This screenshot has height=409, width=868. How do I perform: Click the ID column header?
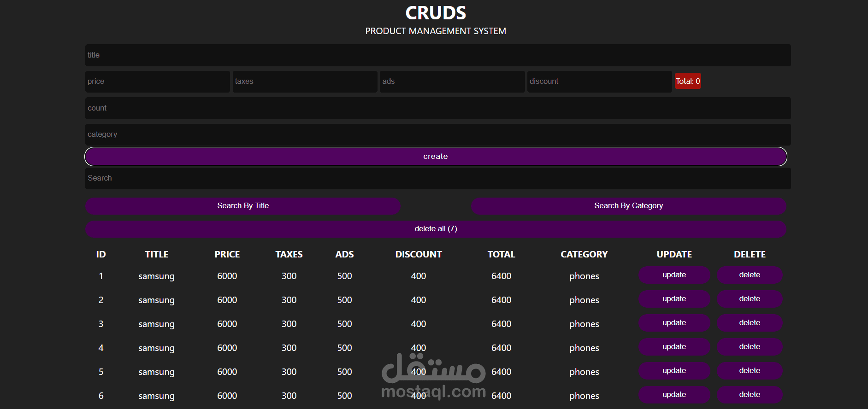coord(101,254)
